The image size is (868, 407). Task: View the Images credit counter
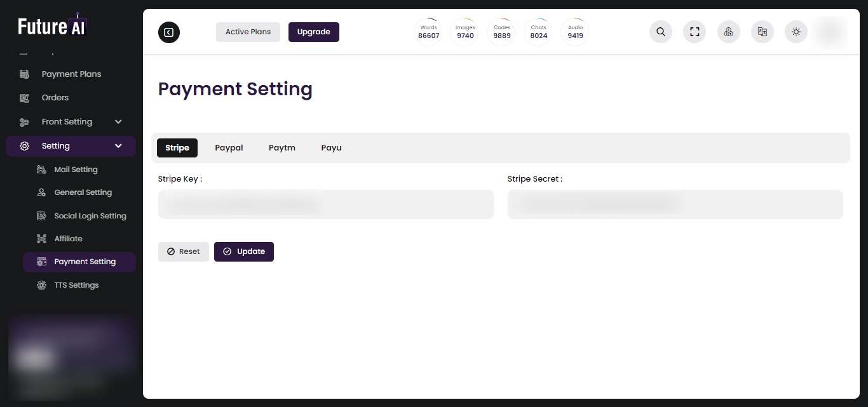click(x=465, y=31)
